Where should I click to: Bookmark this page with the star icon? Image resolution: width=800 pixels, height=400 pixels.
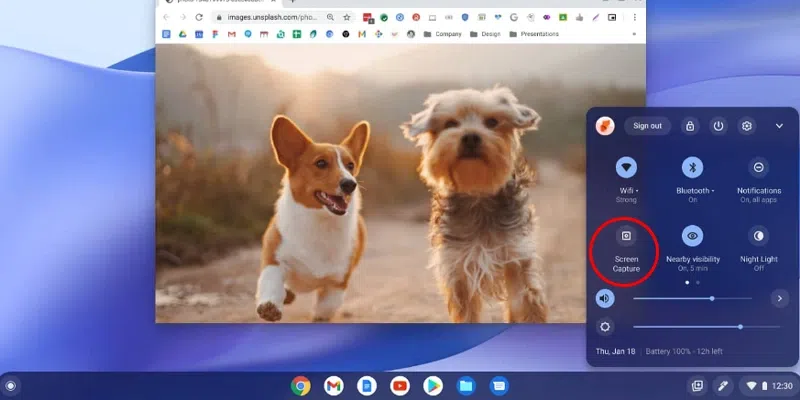tap(347, 17)
